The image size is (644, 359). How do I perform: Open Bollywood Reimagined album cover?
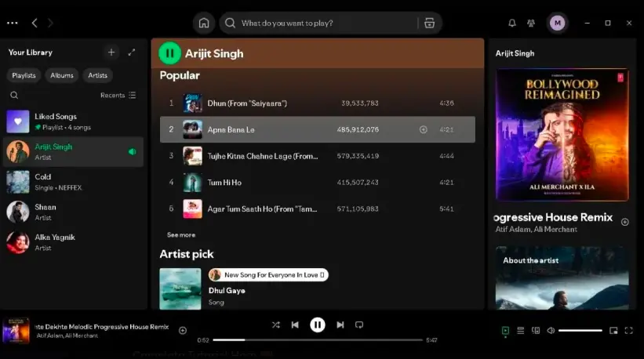click(562, 135)
